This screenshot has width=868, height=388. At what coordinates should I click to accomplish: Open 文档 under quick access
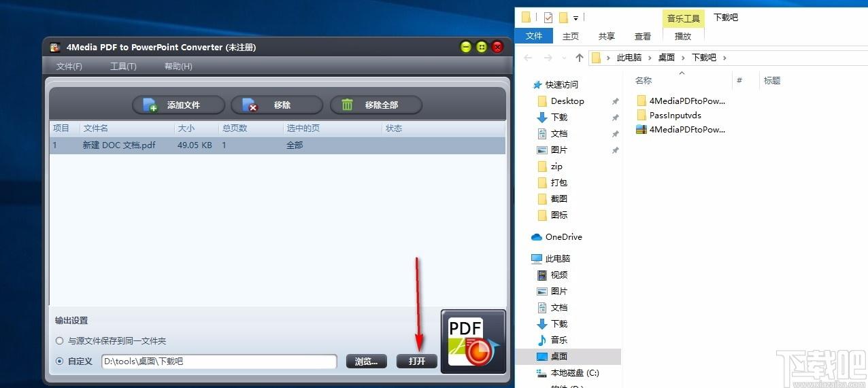(559, 134)
